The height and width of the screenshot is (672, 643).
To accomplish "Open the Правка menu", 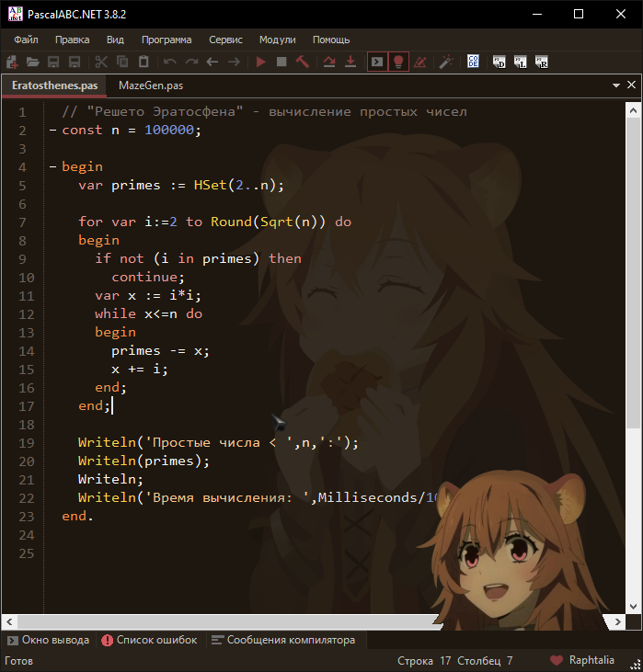I will click(73, 40).
